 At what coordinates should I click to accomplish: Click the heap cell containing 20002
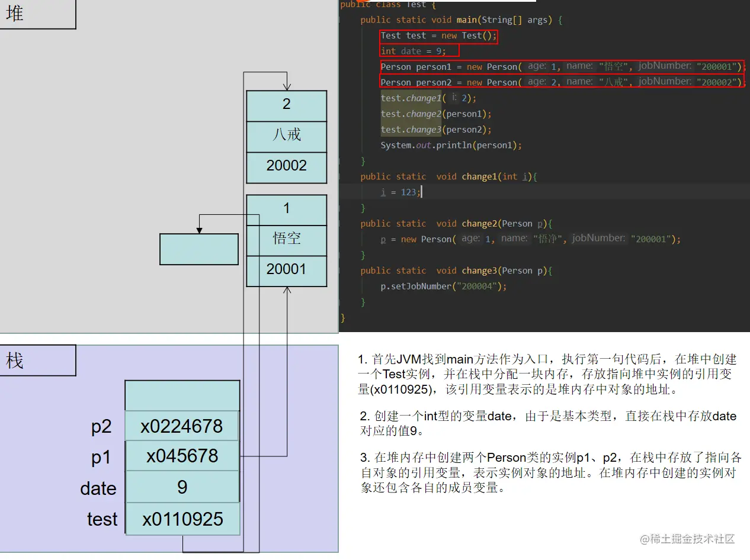tap(287, 166)
